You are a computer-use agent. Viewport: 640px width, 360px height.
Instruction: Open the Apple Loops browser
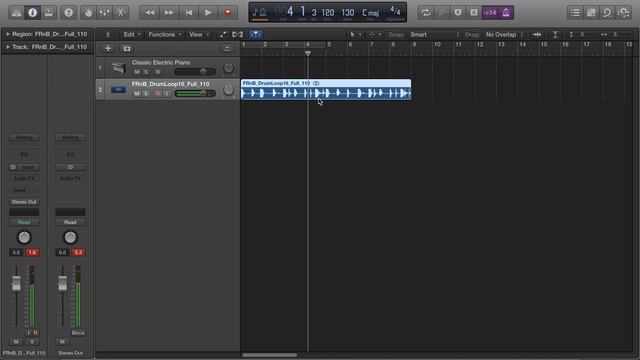pos(607,13)
